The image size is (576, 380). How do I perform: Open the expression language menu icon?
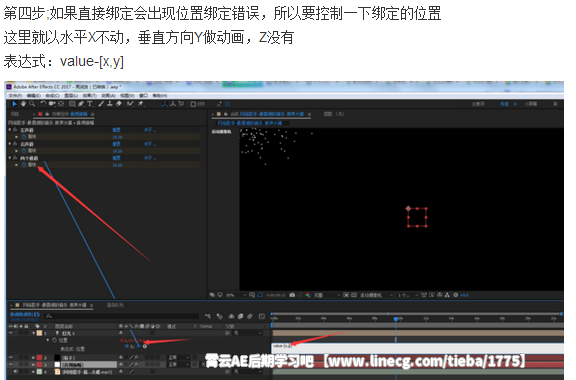[145, 346]
